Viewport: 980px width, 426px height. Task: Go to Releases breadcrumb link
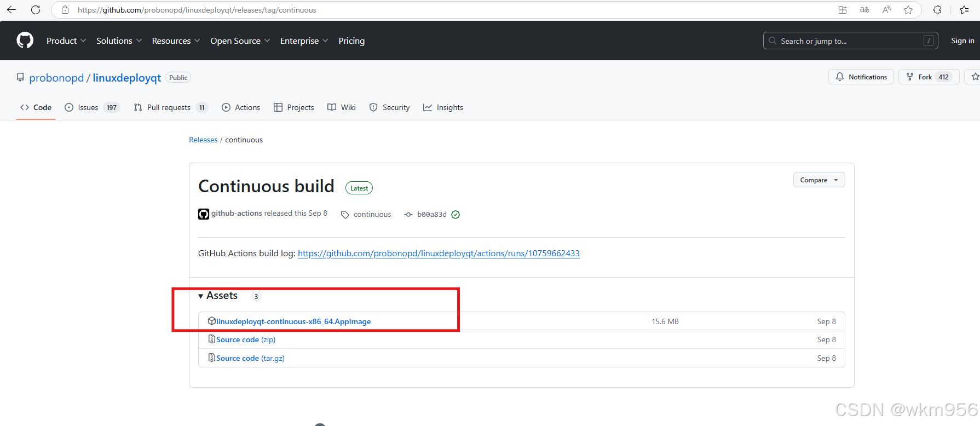tap(203, 140)
